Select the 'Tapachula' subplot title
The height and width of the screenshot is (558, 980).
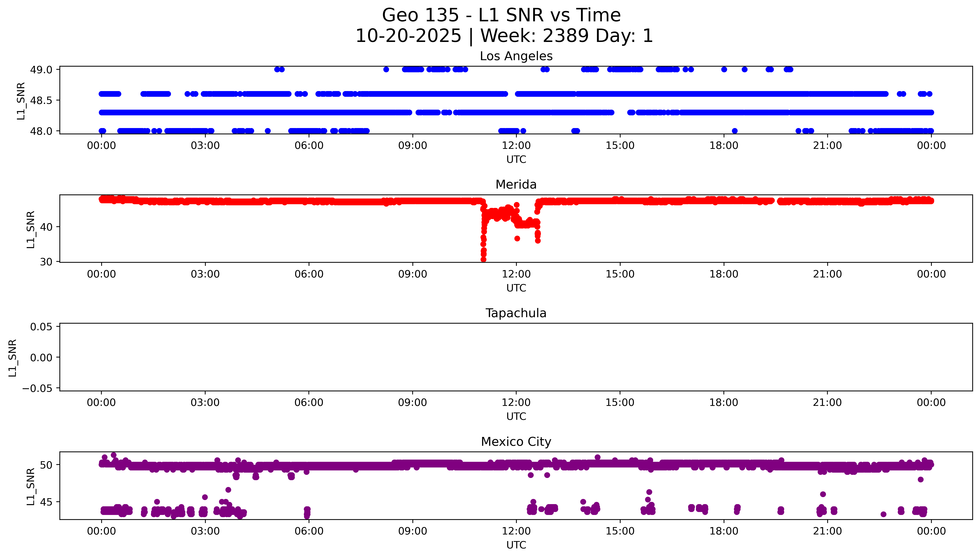coord(516,313)
